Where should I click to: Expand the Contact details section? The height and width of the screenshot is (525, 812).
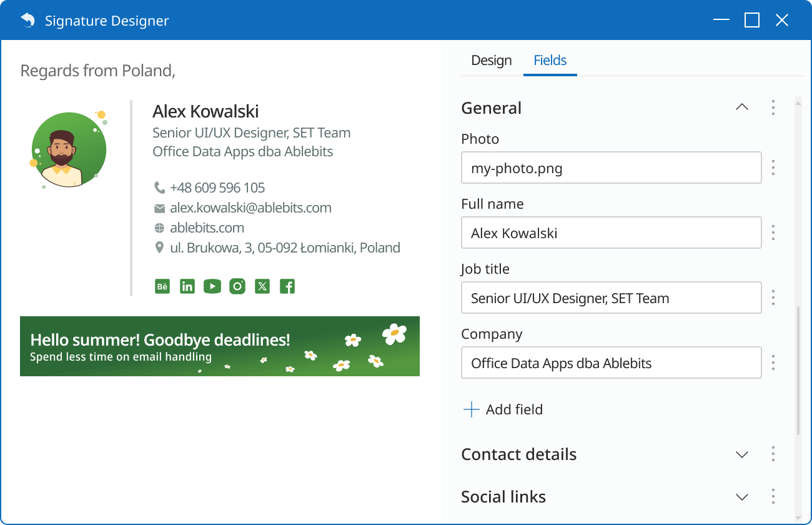coord(741,454)
